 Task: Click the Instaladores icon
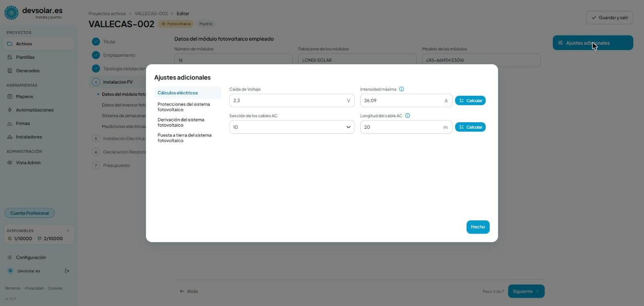pos(10,137)
